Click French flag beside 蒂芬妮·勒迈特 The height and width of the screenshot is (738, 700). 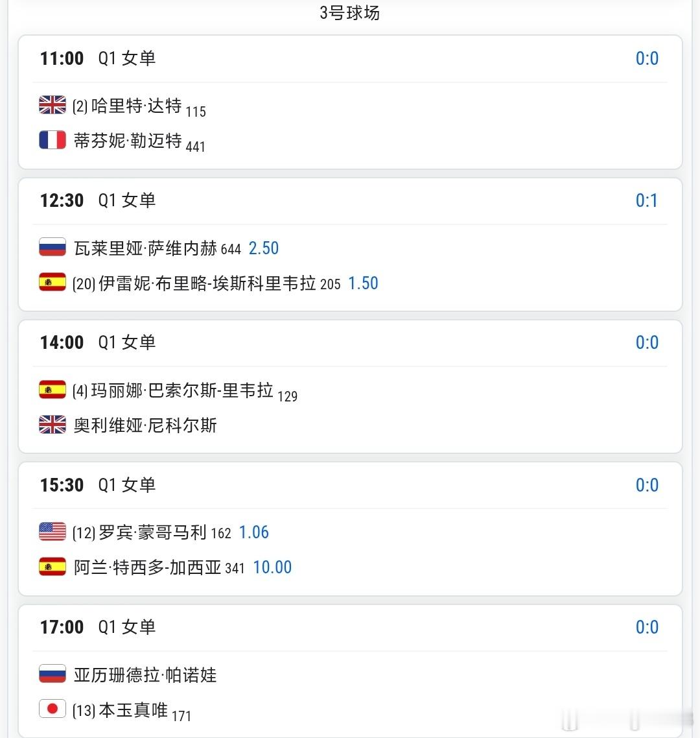point(52,140)
